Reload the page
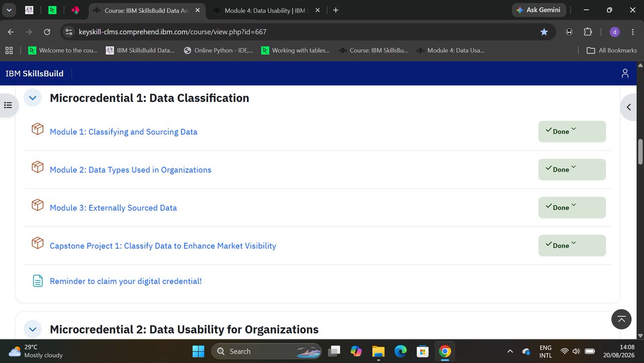 click(x=47, y=32)
